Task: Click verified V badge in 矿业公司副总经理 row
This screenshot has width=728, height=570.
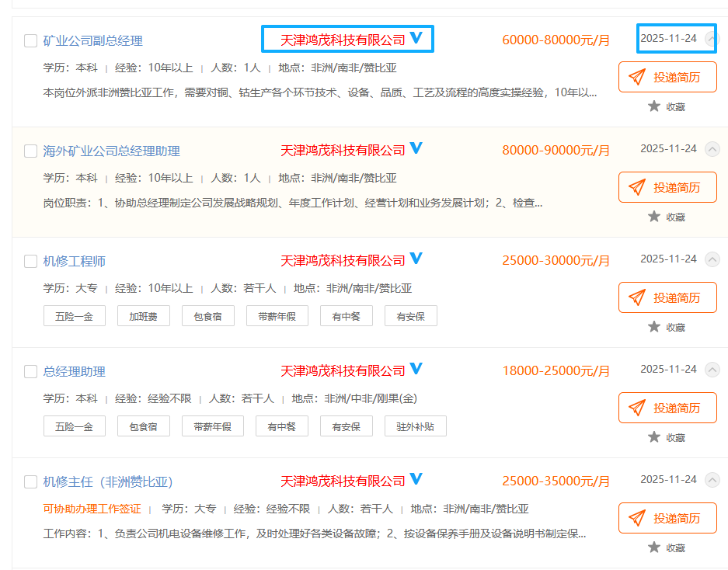Action: 416,37
